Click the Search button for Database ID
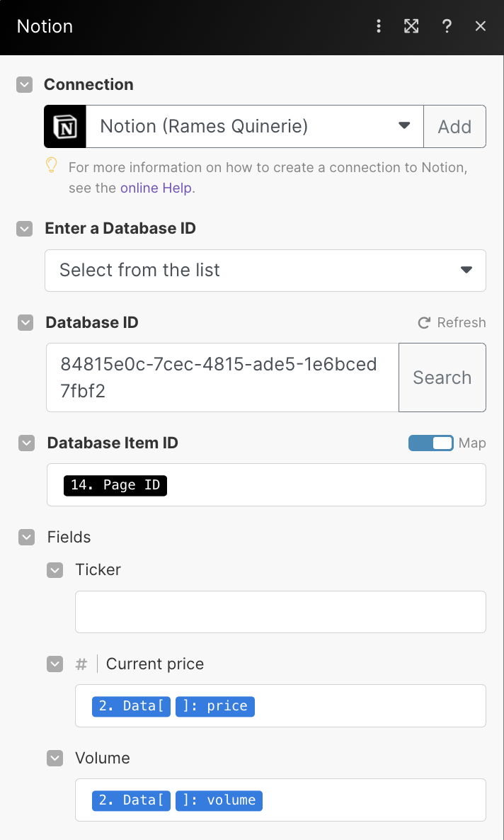This screenshot has width=504, height=840. (x=442, y=378)
